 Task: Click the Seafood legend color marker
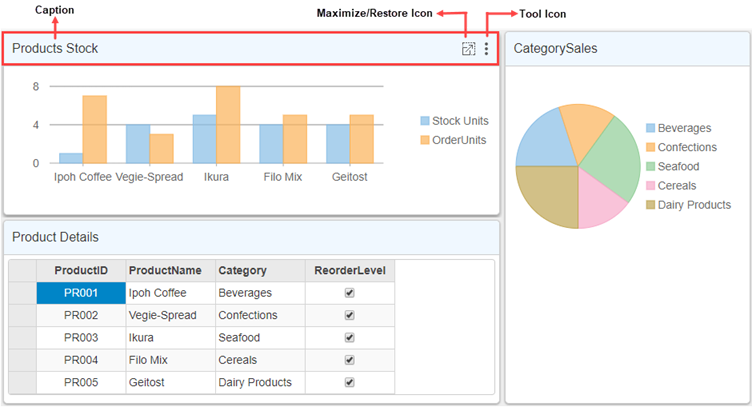(651, 167)
